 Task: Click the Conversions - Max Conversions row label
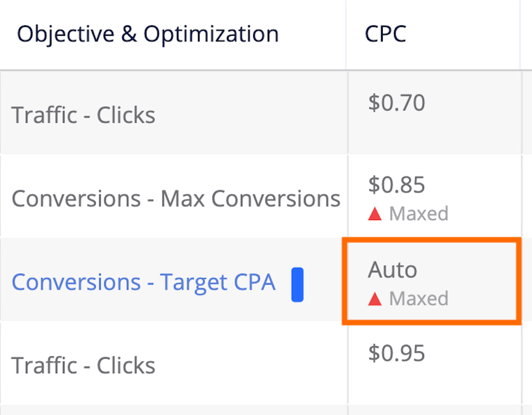[x=177, y=198]
